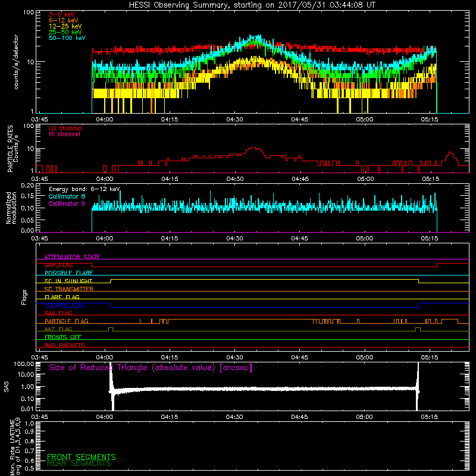This screenshot has height=476, width=476.
Task: Select the Collimator 9 legend entry
Action: click(67, 203)
